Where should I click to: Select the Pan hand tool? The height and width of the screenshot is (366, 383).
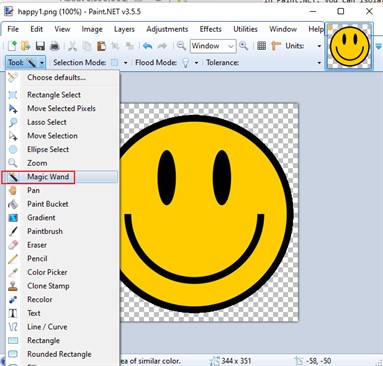pos(62,190)
